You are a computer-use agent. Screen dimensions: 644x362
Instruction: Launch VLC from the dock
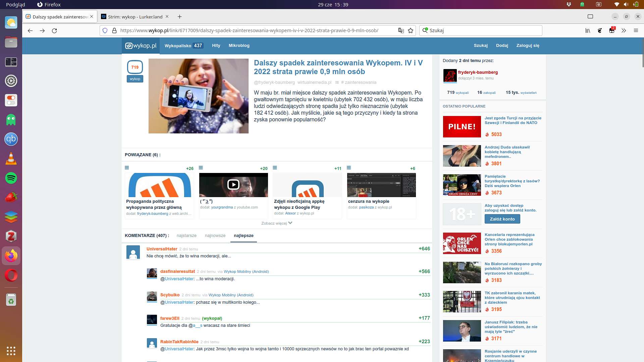click(x=11, y=159)
